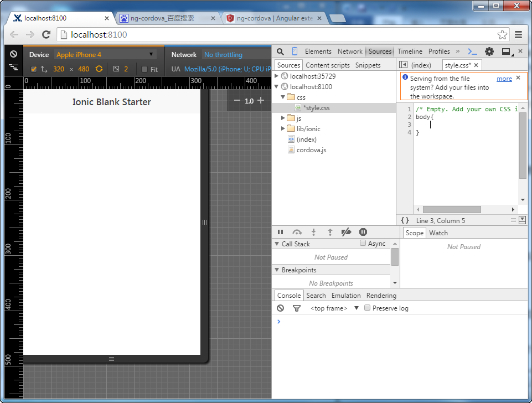The width and height of the screenshot is (532, 403).
Task: Toggle media queries inspector icon
Action: 14,67
